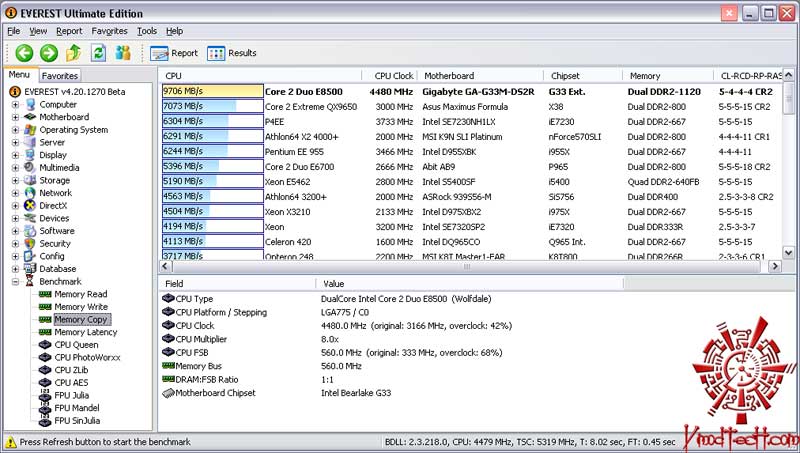Click results list scroll down arrow

(789, 253)
